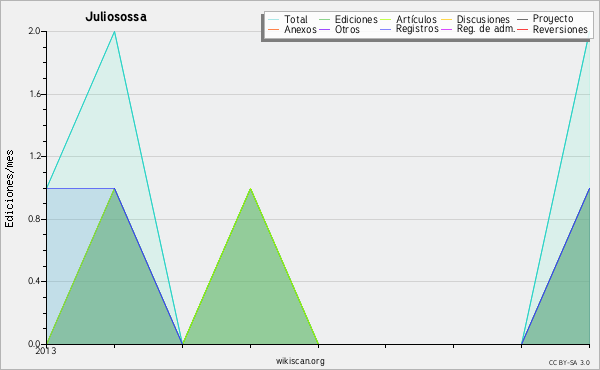Select the Reversiones legend entry

point(552,29)
